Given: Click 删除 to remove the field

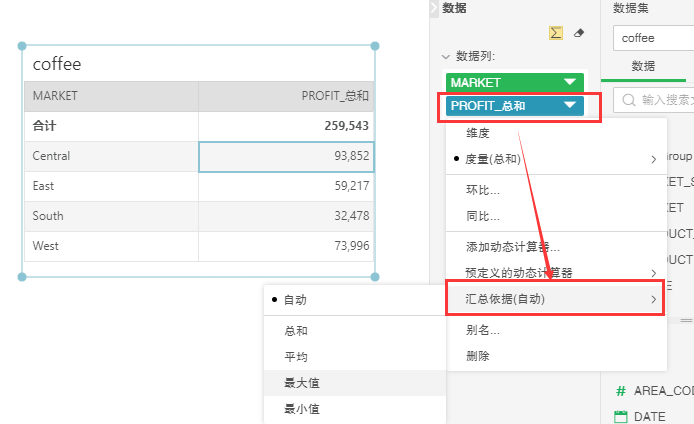Looking at the screenshot, I should coord(478,356).
